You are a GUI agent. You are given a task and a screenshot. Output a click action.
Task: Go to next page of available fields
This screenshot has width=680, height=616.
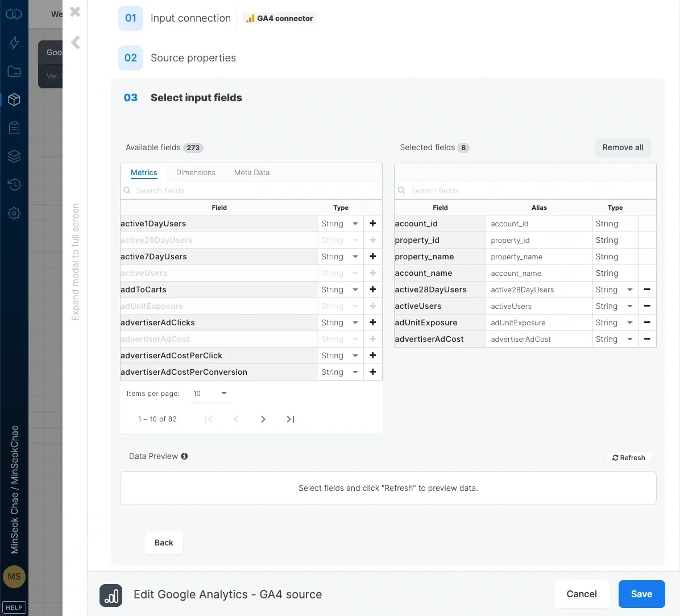(263, 419)
